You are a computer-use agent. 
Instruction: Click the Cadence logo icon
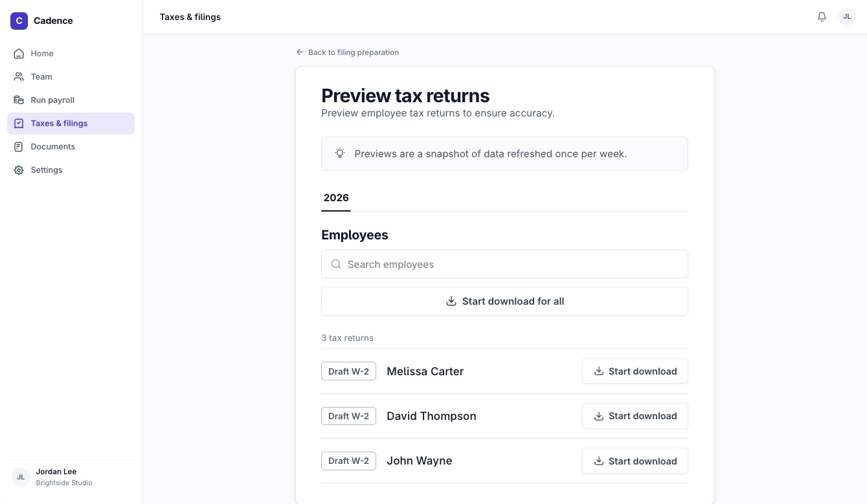point(19,21)
